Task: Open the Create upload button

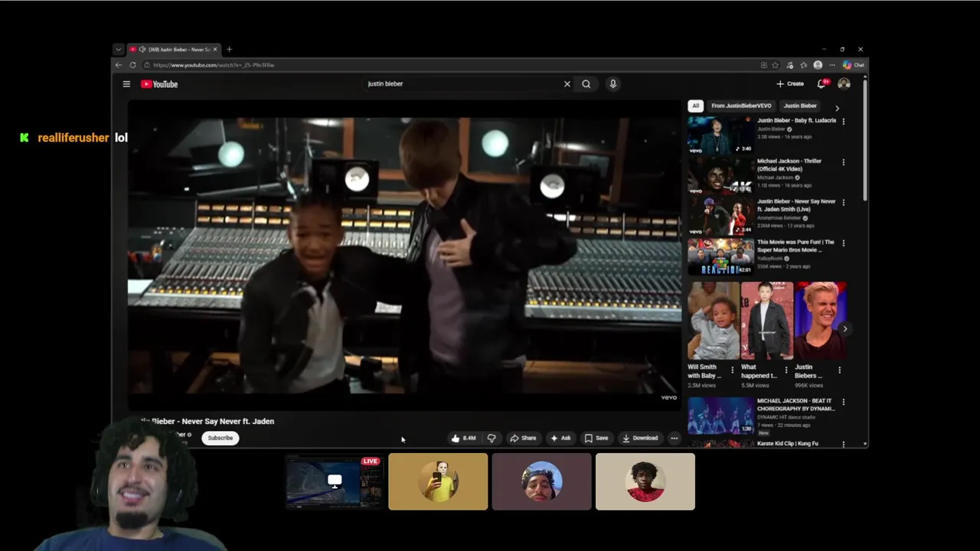Action: (x=790, y=84)
